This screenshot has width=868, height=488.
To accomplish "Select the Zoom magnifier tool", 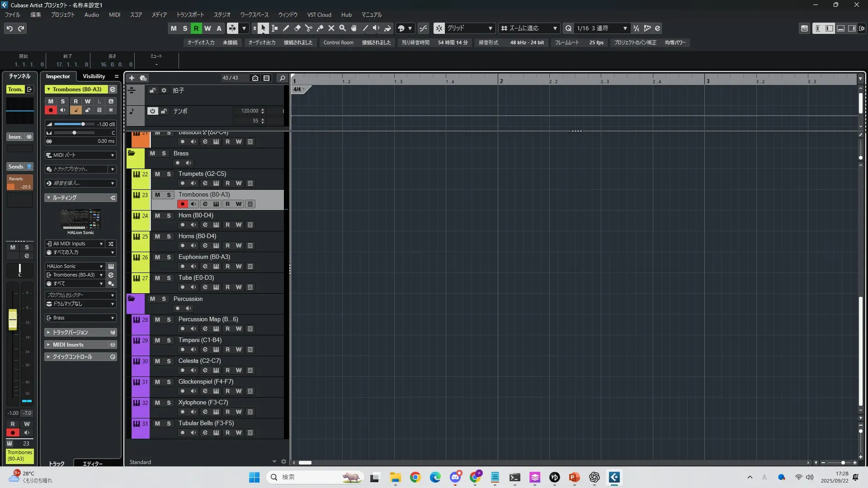I will [343, 28].
